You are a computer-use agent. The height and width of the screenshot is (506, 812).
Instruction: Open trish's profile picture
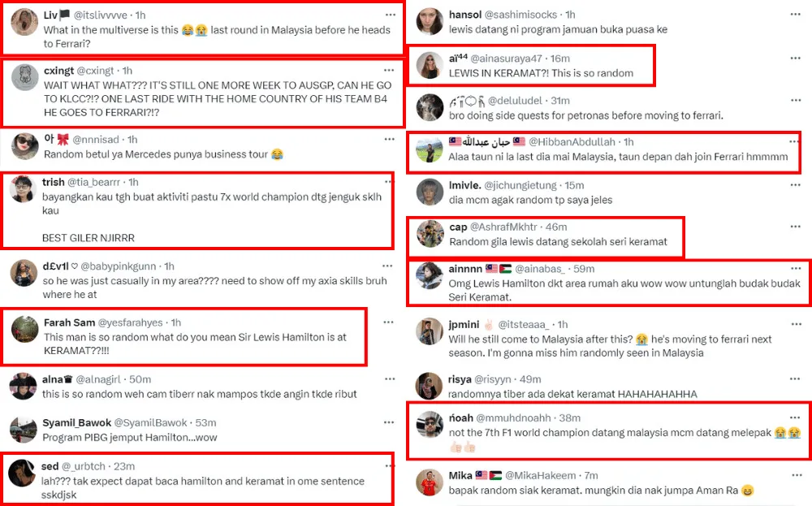(21, 189)
